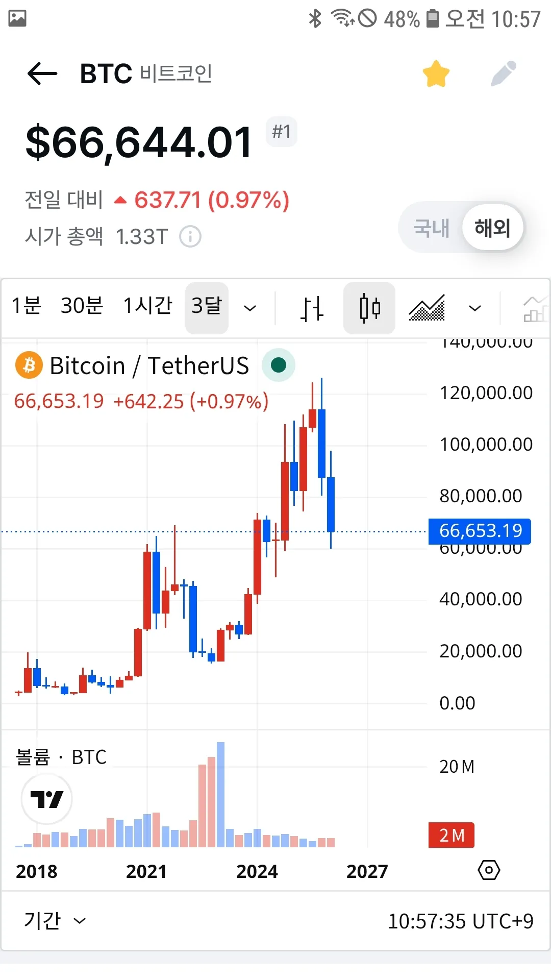Switch to 국내 market

pos(432,228)
